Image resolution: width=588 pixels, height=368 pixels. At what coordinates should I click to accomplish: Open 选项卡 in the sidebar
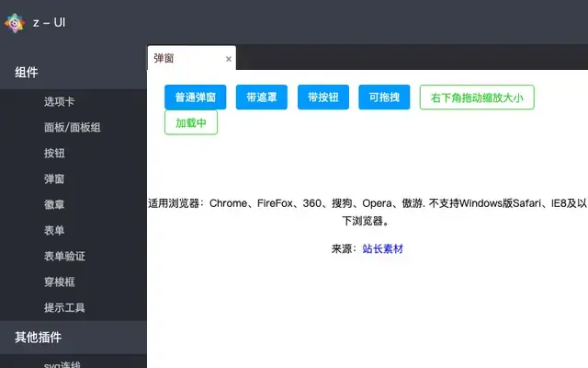tap(59, 101)
